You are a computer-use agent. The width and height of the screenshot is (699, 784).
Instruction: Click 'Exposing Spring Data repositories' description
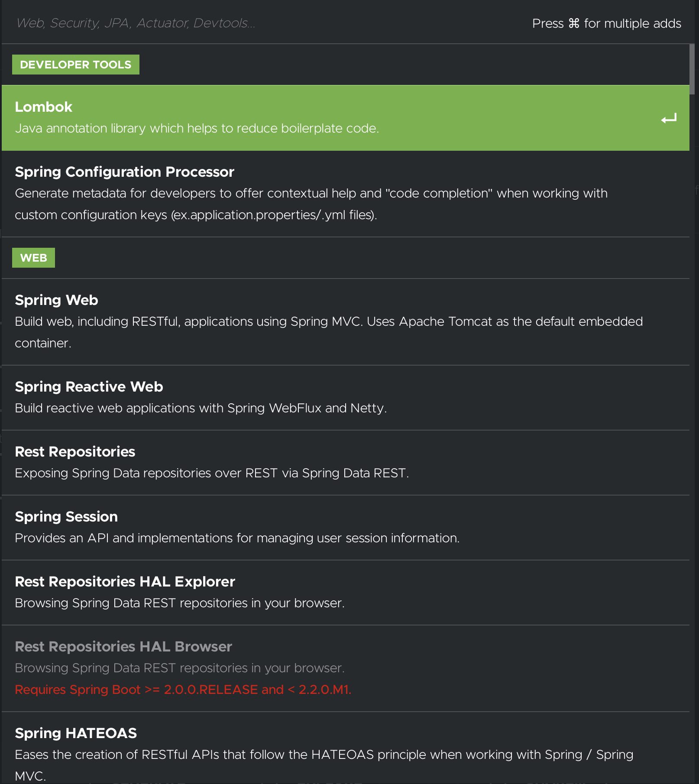[212, 473]
